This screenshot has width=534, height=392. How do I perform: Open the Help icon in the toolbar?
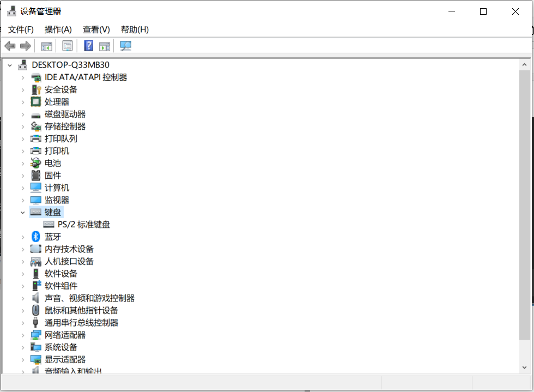[88, 45]
